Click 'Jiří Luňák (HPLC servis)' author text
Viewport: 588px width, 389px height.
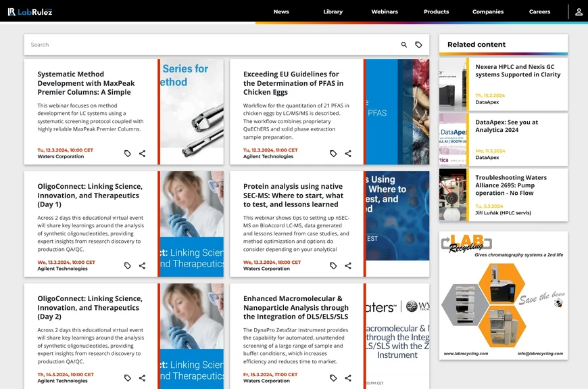coord(504,213)
